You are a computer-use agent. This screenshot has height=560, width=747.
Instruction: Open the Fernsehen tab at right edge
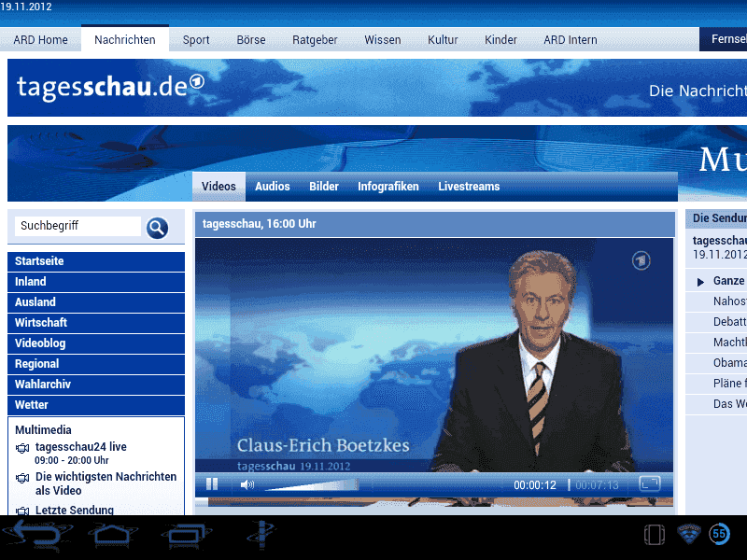pos(723,39)
